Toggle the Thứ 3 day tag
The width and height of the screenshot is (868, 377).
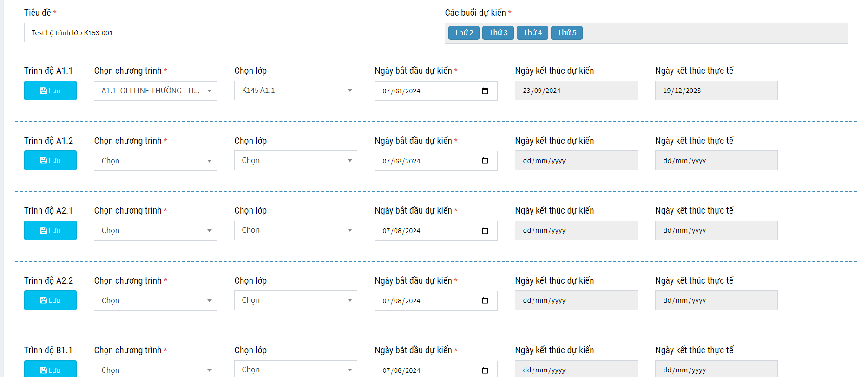pos(498,33)
